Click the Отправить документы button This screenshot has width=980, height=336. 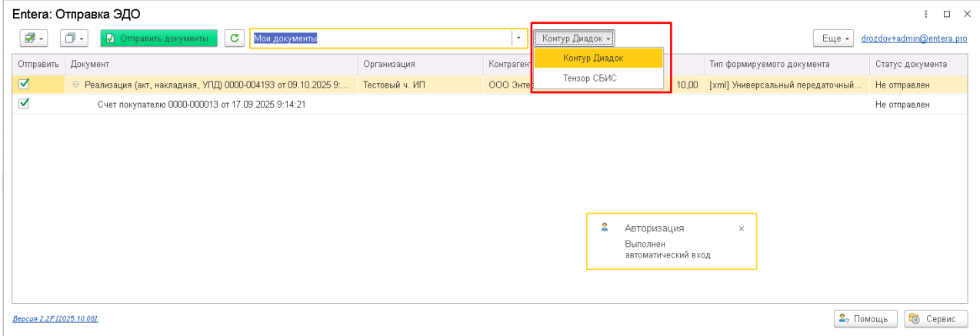pos(159,38)
